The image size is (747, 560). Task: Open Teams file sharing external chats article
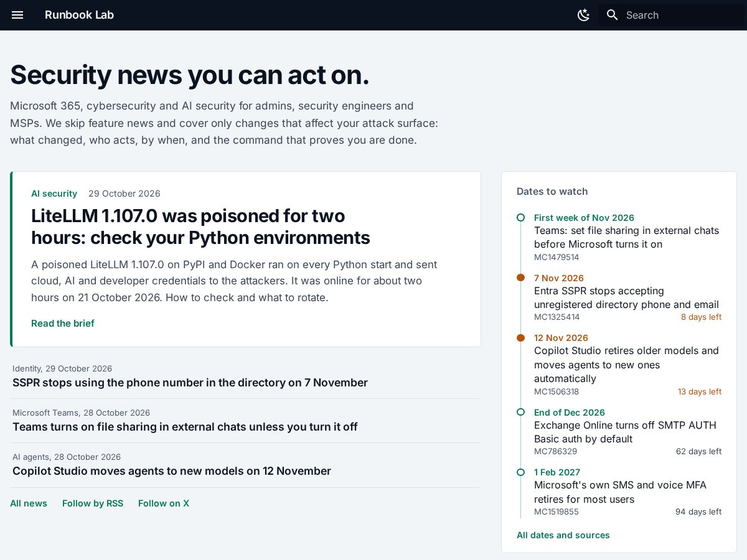click(x=185, y=427)
